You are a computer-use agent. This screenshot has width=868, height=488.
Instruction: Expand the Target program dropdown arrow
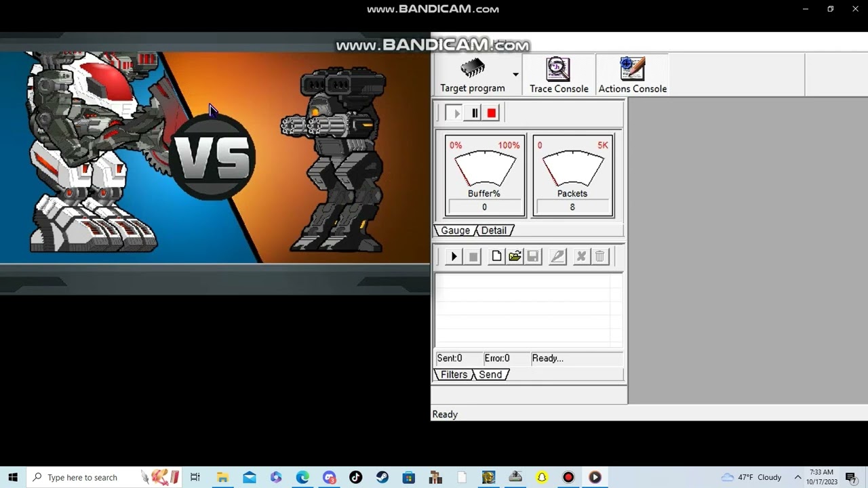pos(515,75)
